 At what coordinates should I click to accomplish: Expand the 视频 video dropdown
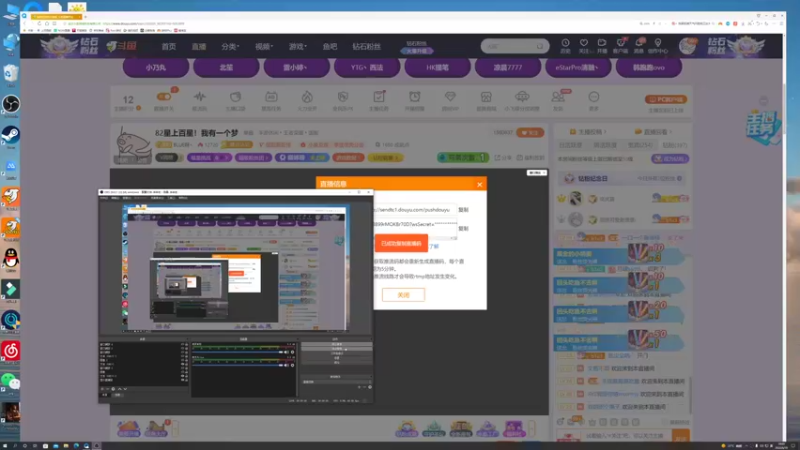(x=264, y=46)
